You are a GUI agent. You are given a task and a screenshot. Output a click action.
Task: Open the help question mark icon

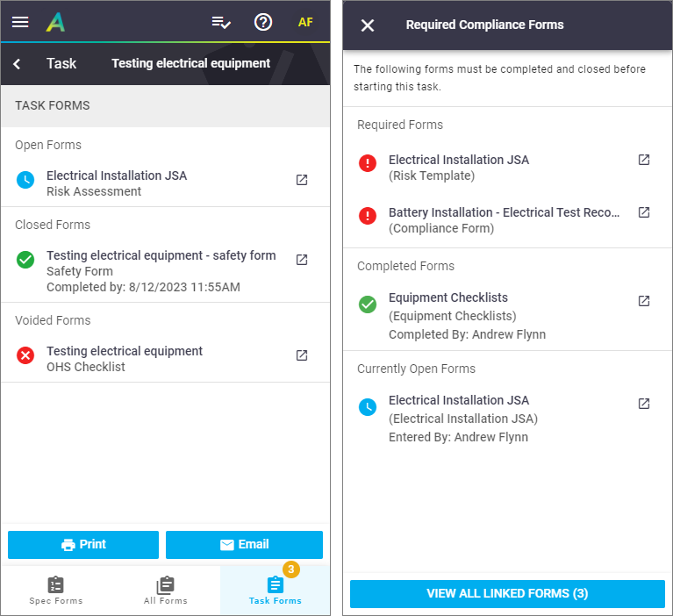click(x=263, y=22)
